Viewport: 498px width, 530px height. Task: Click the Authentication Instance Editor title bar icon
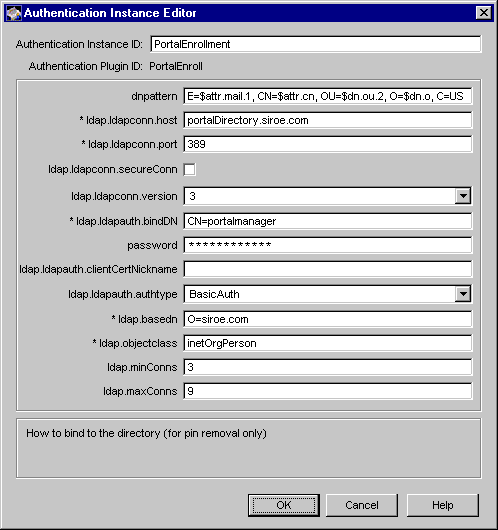point(14,13)
